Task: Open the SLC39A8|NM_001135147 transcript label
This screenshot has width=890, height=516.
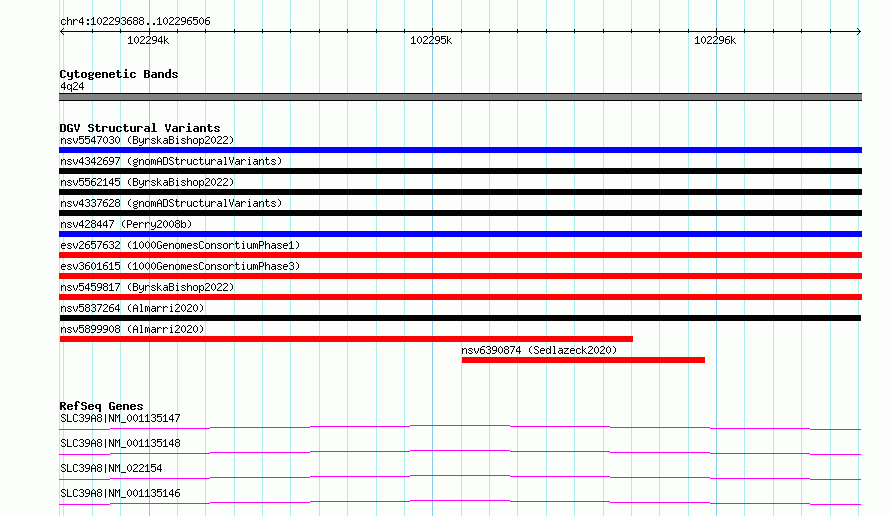Action: 120,418
